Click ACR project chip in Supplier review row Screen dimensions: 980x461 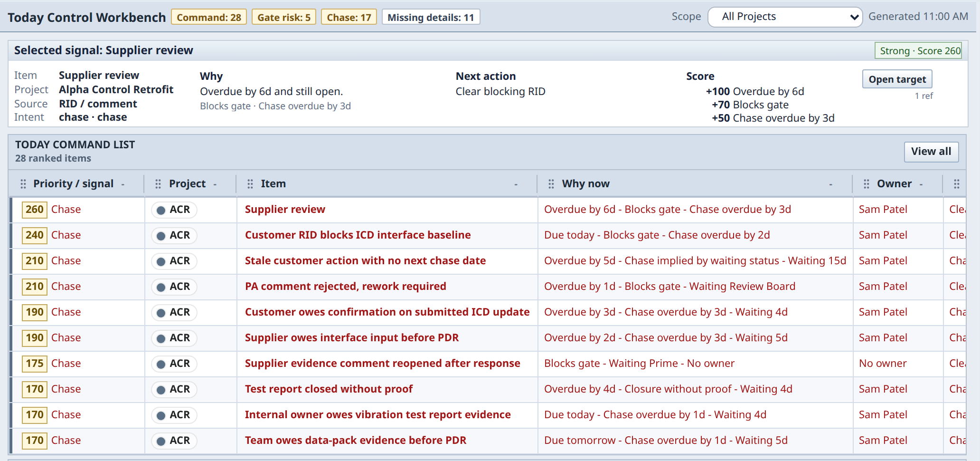pos(174,210)
